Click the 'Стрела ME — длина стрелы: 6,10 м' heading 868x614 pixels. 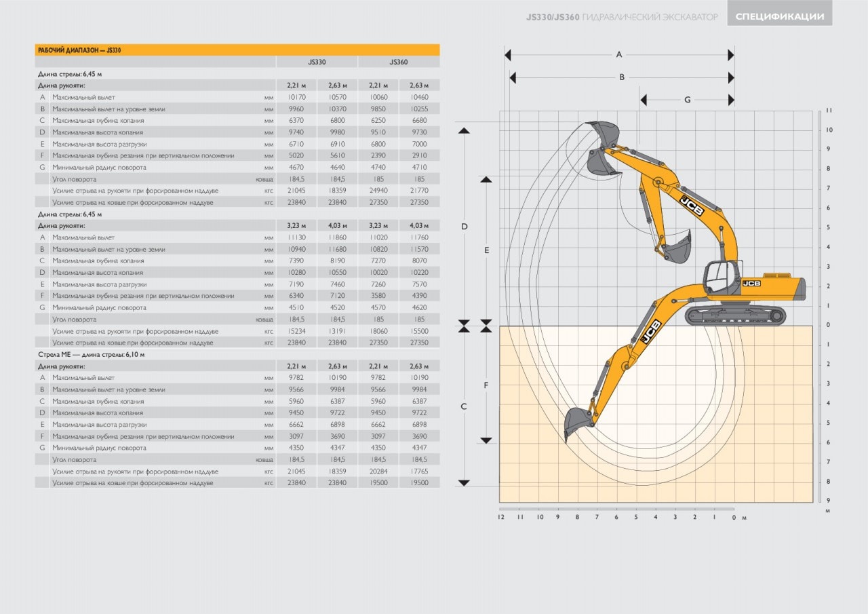coord(92,354)
